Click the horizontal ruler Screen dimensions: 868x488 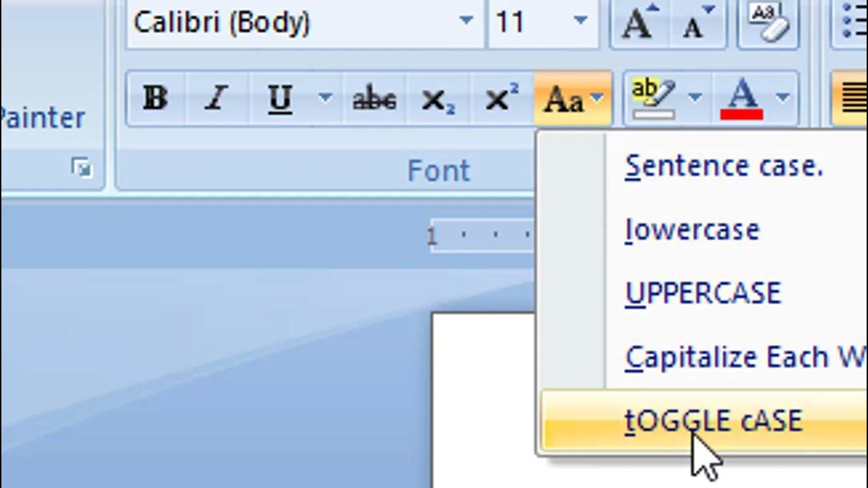[x=483, y=237]
